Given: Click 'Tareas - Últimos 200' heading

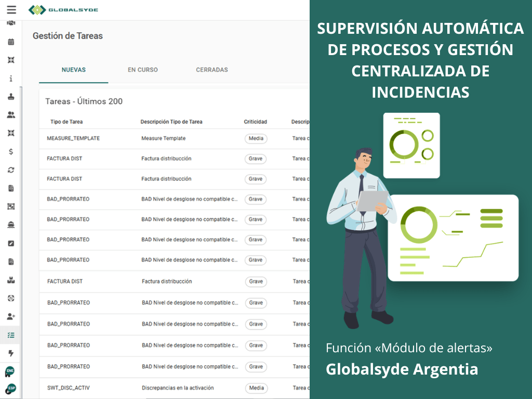Looking at the screenshot, I should click(x=84, y=101).
